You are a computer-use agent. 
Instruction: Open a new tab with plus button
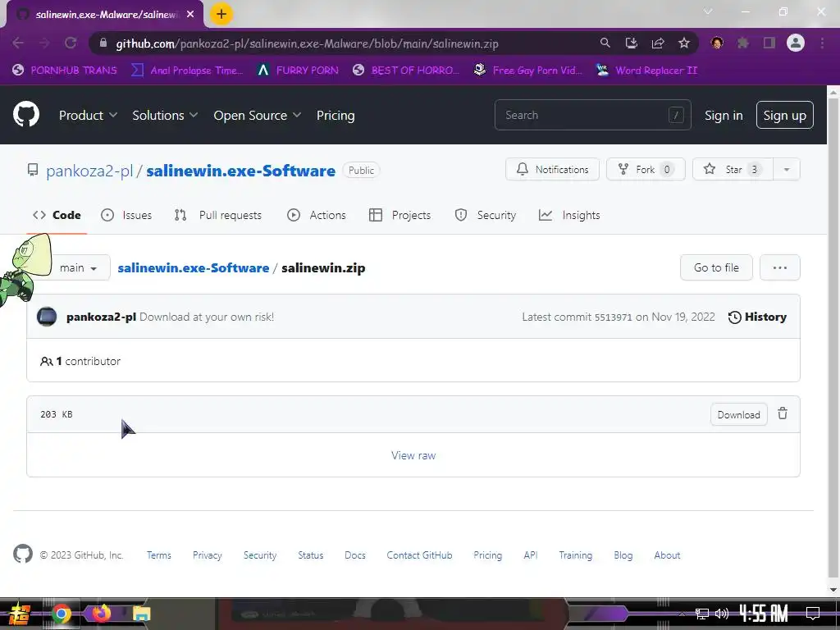pyautogui.click(x=221, y=14)
